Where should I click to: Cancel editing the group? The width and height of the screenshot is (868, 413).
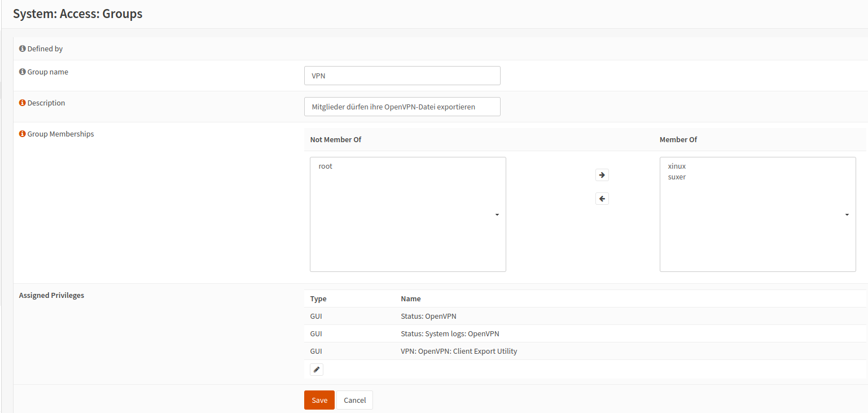pyautogui.click(x=354, y=400)
